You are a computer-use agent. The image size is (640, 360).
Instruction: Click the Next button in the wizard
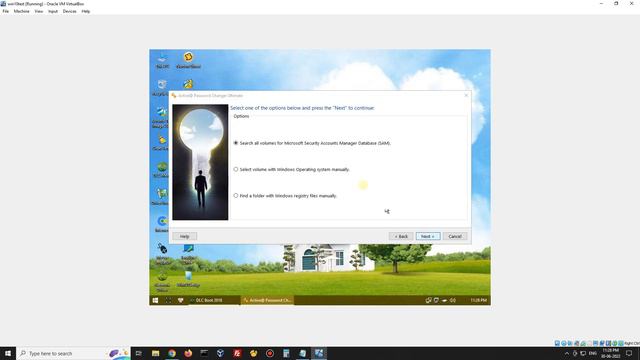tap(427, 236)
